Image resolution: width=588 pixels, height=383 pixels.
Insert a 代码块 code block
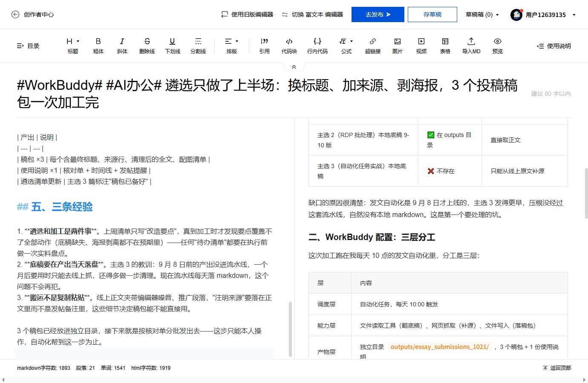[x=289, y=46]
